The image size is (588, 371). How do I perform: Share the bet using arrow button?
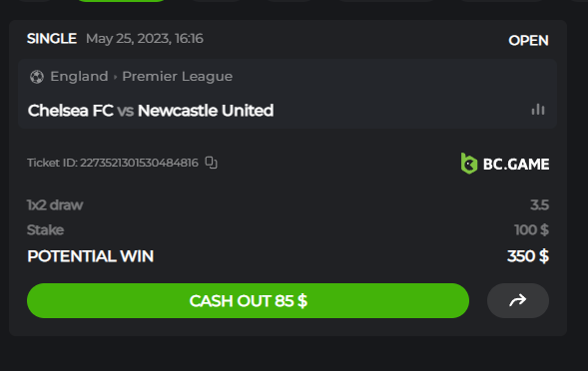[518, 300]
